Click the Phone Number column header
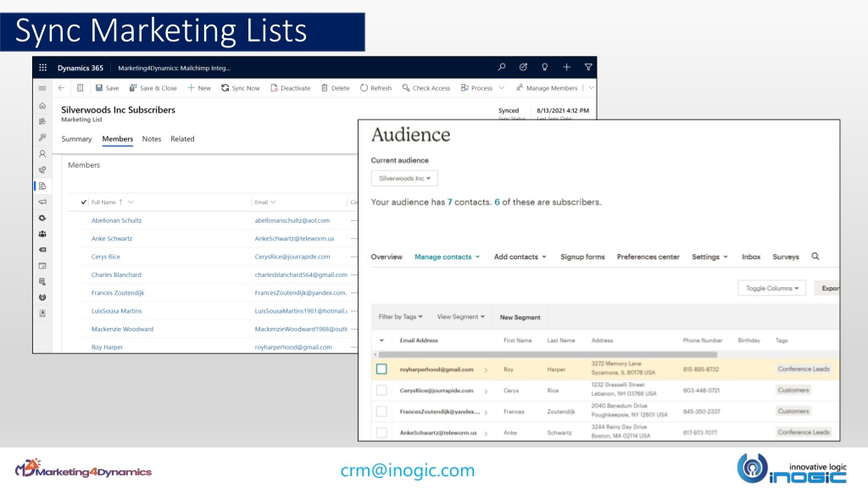 coord(703,341)
